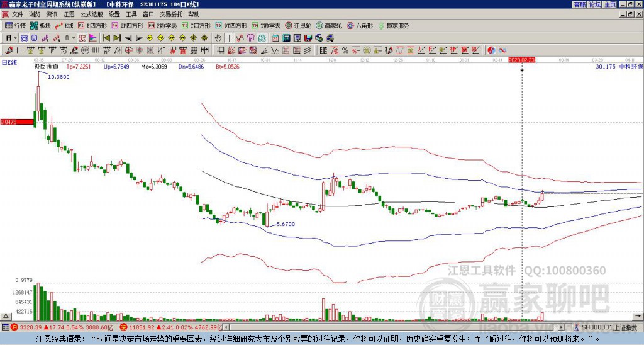Open the 赢家服务 button
The width and height of the screenshot is (644, 345).
pos(394,25)
